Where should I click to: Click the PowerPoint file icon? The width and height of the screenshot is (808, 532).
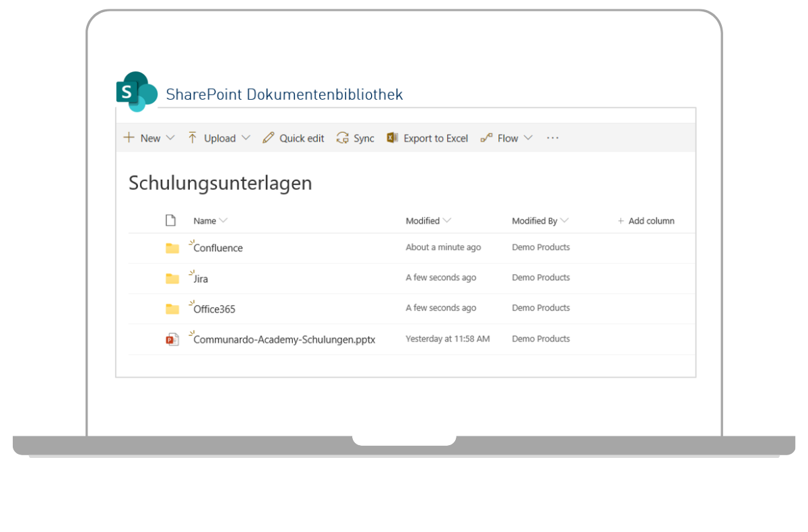click(172, 339)
